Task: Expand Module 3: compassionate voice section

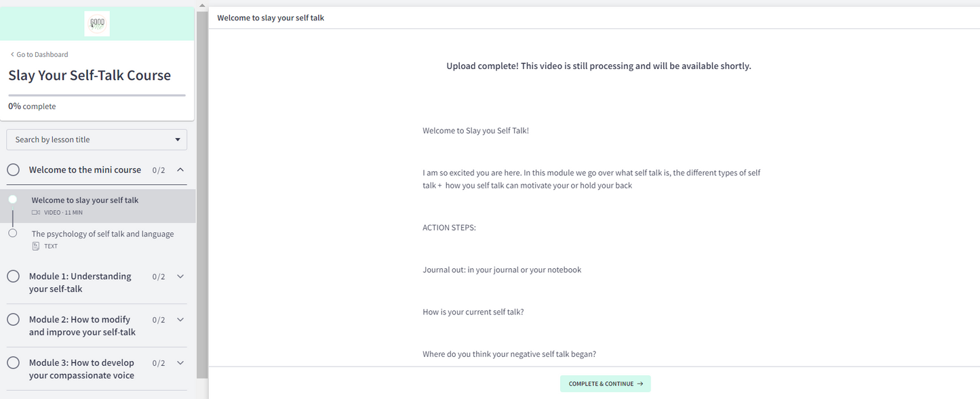Action: coord(180,363)
